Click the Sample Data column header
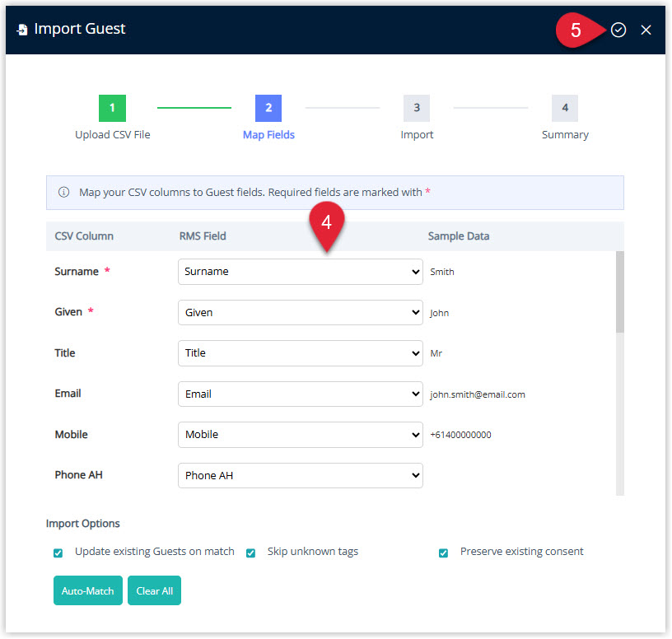 click(459, 236)
